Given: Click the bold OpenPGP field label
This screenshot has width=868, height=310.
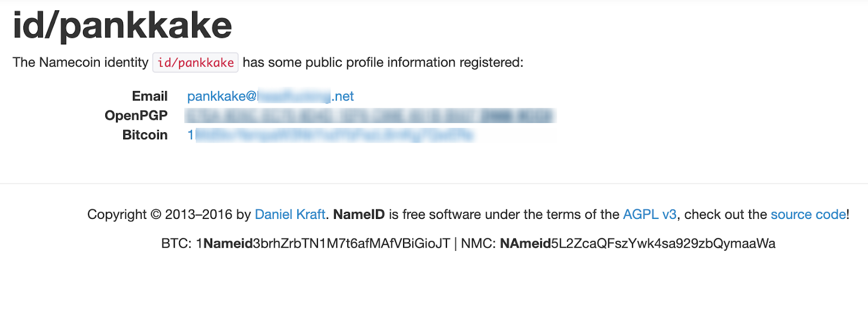Looking at the screenshot, I should [x=136, y=115].
